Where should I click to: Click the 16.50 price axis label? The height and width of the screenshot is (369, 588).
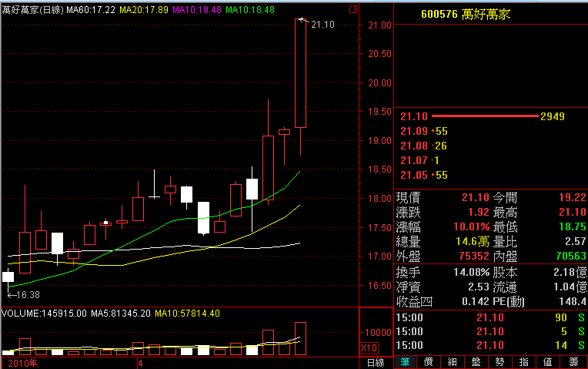pyautogui.click(x=380, y=285)
